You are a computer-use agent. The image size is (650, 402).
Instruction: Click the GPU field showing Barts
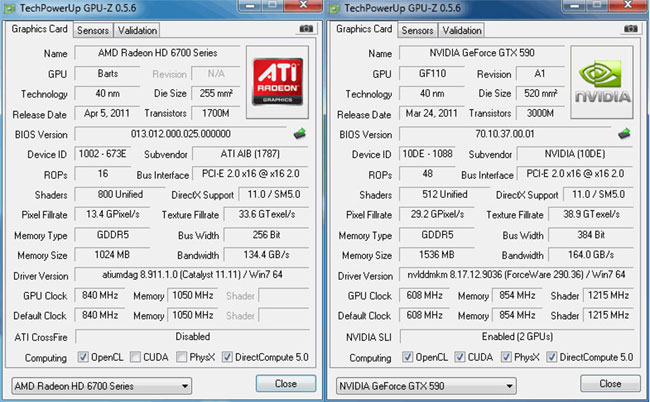pyautogui.click(x=107, y=74)
